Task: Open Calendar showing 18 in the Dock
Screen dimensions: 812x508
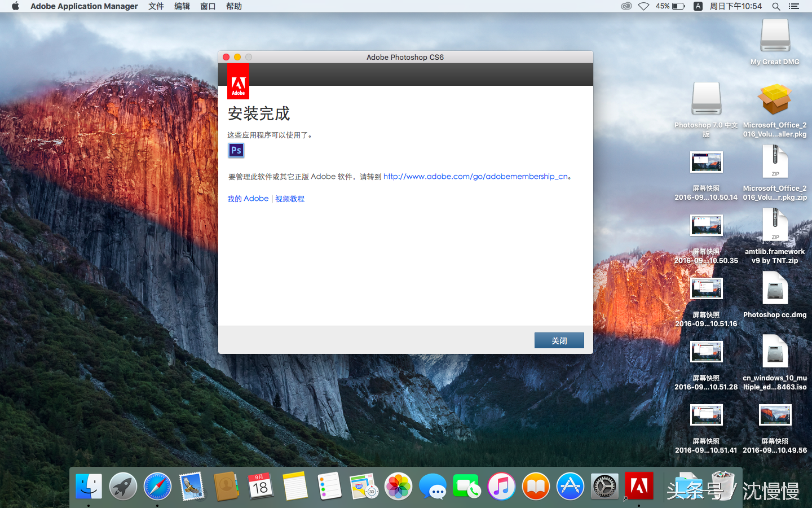Action: point(261,486)
